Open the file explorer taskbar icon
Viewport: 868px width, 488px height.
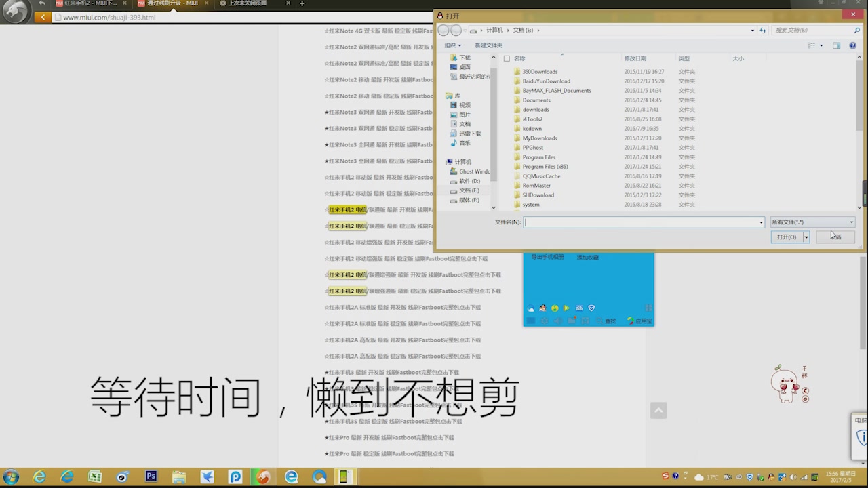point(179,476)
